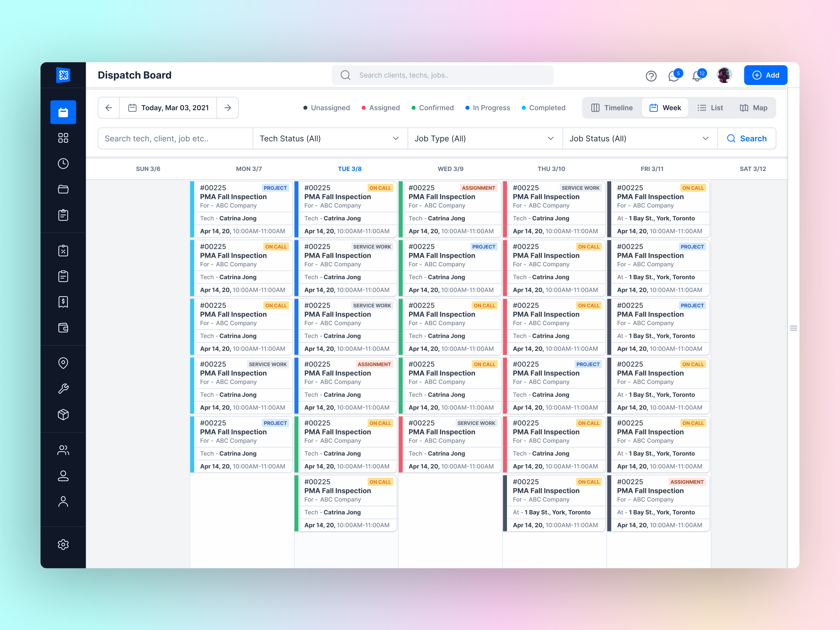Screen dimensions: 840x630
Task: Switch to the Timeline view tab
Action: [612, 108]
